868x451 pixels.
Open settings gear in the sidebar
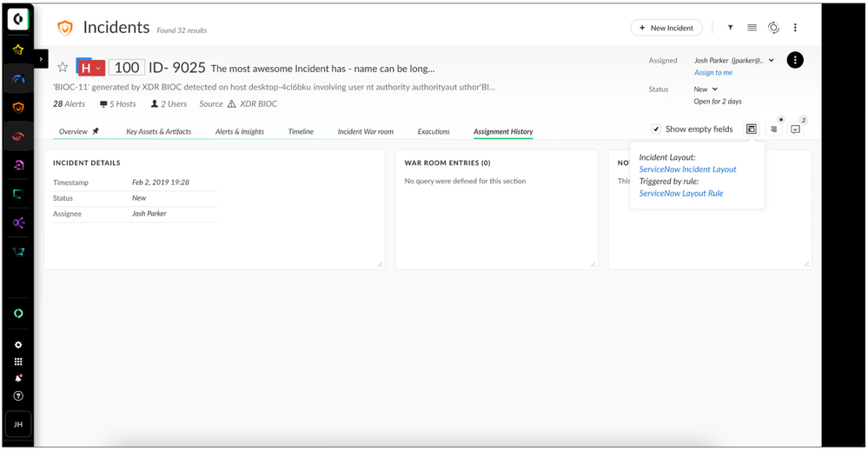18,345
